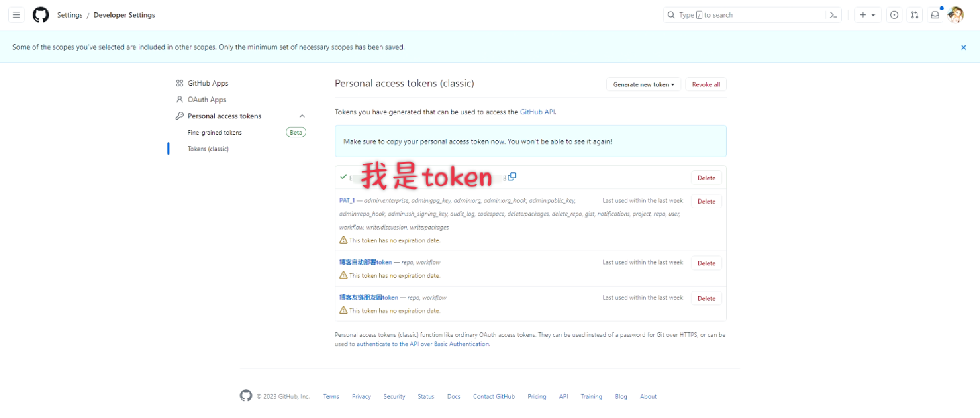The width and height of the screenshot is (980, 418).
Task: Go to Developer Settings breadcrumb
Action: click(124, 15)
